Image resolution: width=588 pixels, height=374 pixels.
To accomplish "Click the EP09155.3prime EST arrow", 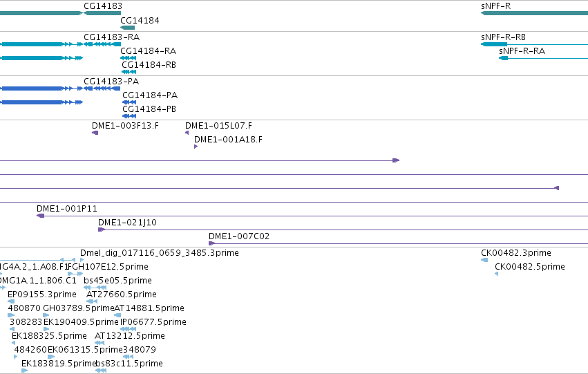I will 11,301.
